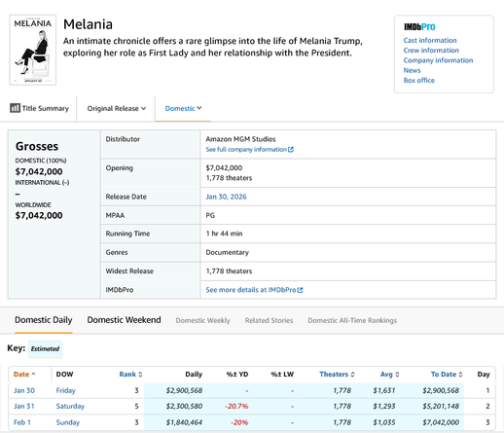Click the IMDbPro logo
The image size is (504, 433).
419,27
